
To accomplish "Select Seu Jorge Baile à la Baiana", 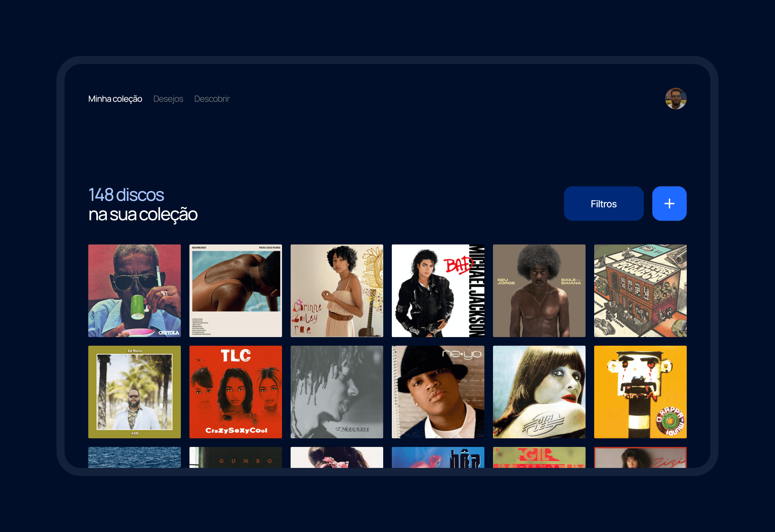I will [x=539, y=290].
